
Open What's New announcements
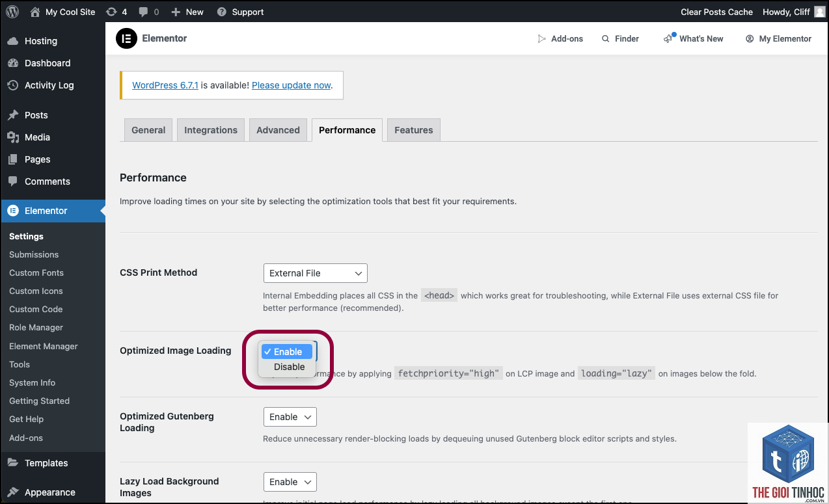(693, 38)
